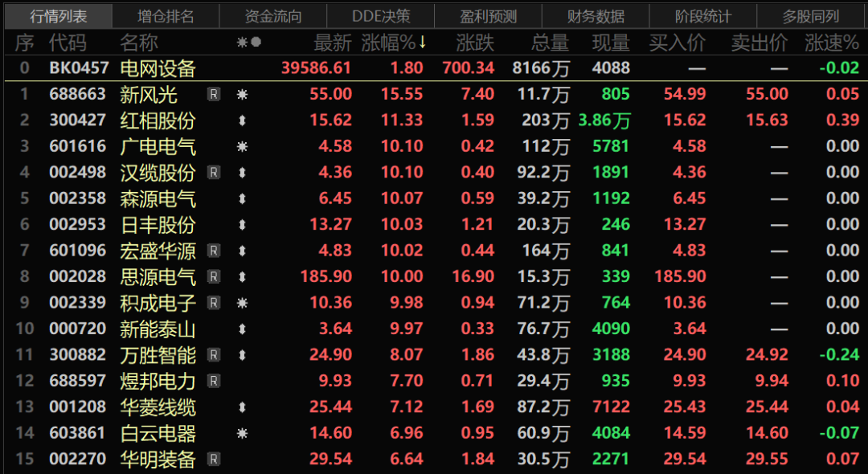The height and width of the screenshot is (474, 868).
Task: Sort by the 代码 column header
Action: (68, 43)
